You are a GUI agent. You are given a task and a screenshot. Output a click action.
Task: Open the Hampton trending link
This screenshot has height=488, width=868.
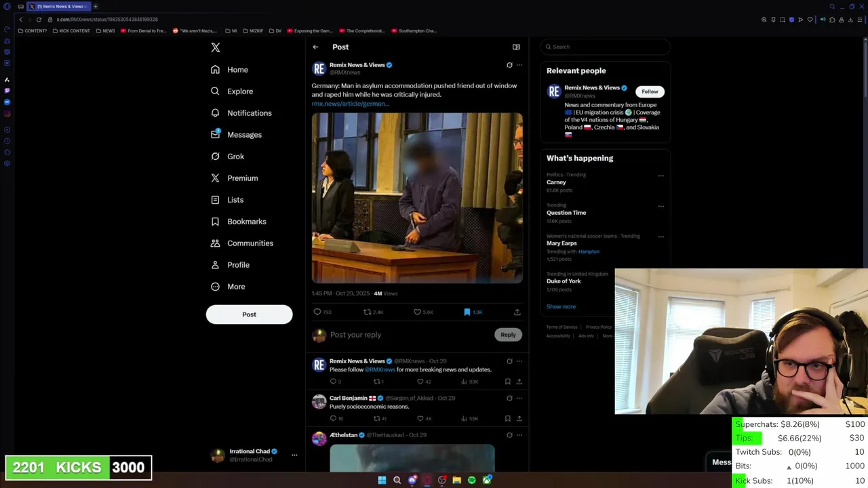tap(589, 251)
